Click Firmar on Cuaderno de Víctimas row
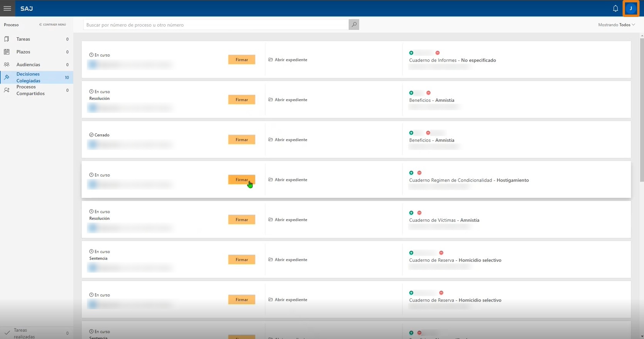Screen dimensions: 644x339 pos(242,219)
